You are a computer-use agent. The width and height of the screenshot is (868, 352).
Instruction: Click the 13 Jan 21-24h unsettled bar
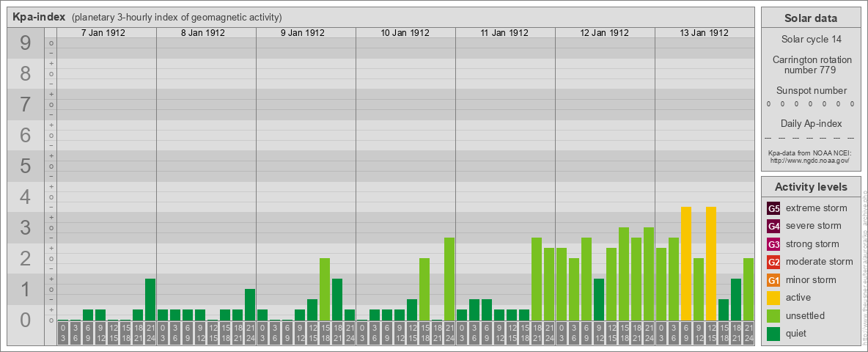tap(749, 289)
